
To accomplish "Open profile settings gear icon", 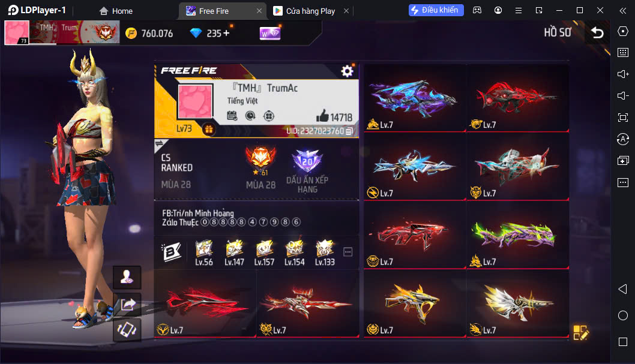I will point(347,71).
